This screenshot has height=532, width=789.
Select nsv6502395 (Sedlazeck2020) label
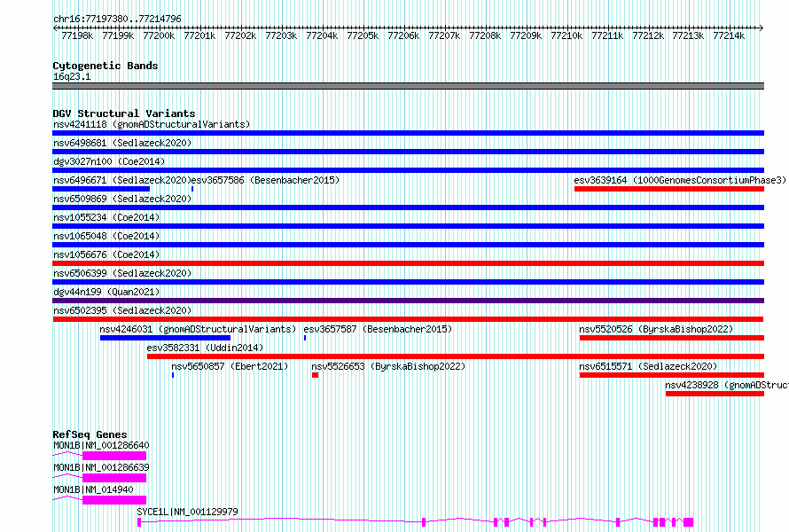tap(122, 310)
